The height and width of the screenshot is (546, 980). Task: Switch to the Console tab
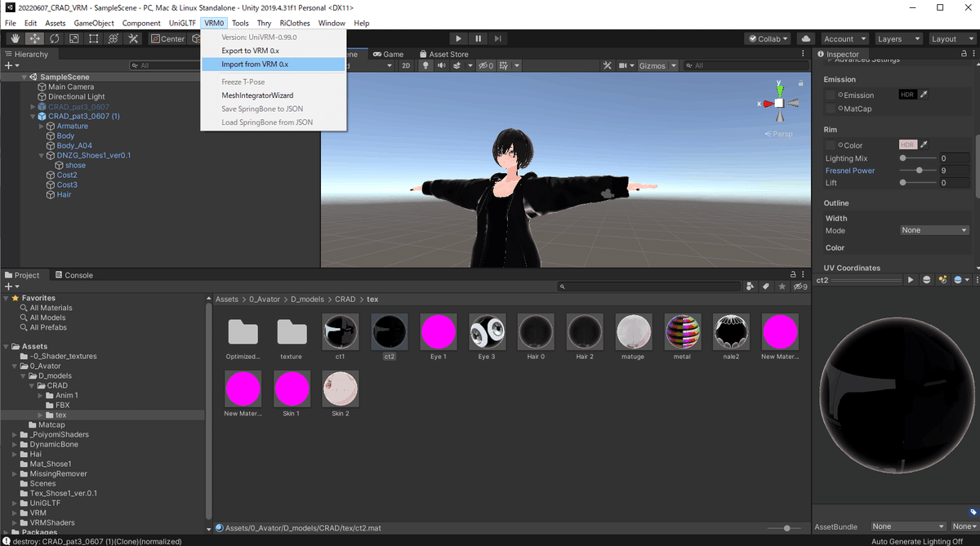[73, 275]
